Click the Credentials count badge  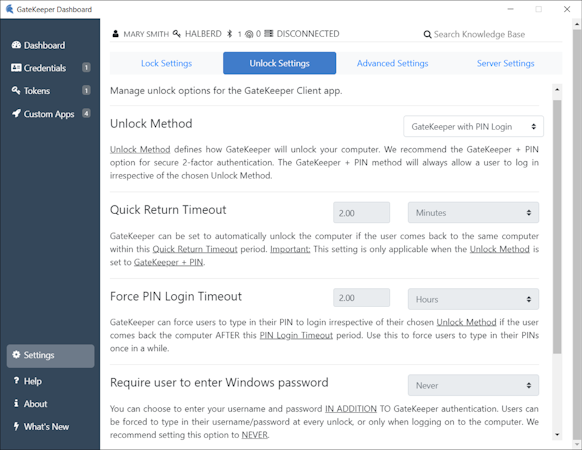[86, 68]
